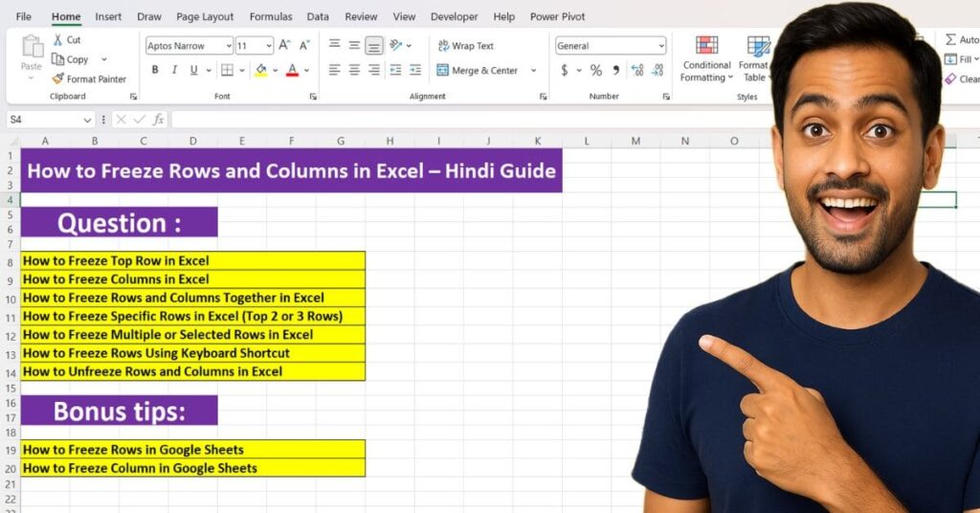Click the orientation angle text icon
This screenshot has width=980, height=513.
(x=395, y=45)
